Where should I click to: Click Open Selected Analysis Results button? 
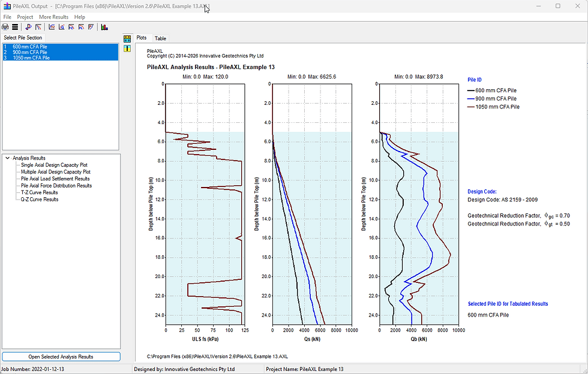click(61, 357)
